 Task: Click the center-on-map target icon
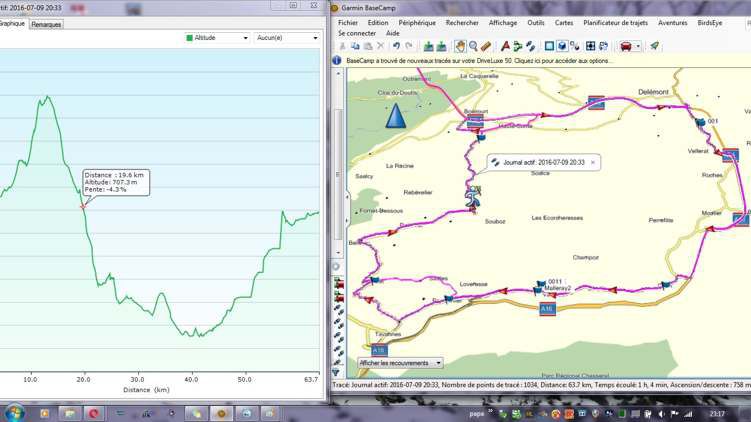pyautogui.click(x=591, y=46)
